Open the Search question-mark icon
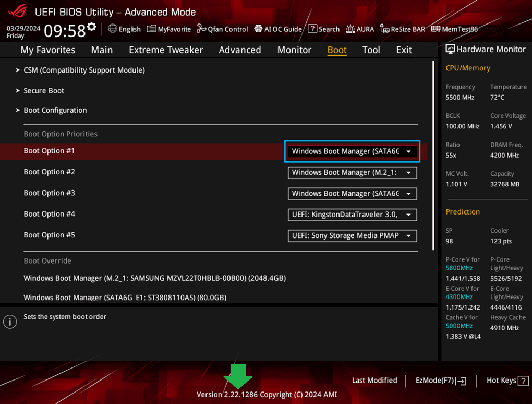This screenshot has width=532, height=404. tap(312, 29)
